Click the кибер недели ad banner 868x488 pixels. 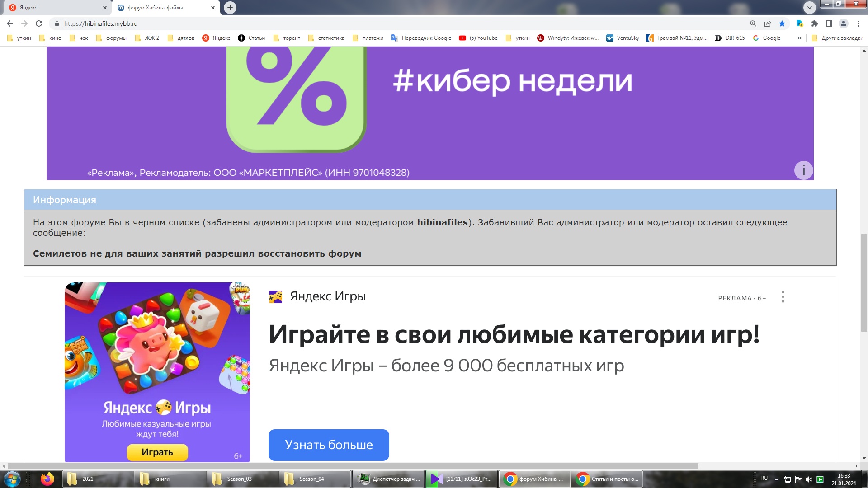tap(430, 113)
